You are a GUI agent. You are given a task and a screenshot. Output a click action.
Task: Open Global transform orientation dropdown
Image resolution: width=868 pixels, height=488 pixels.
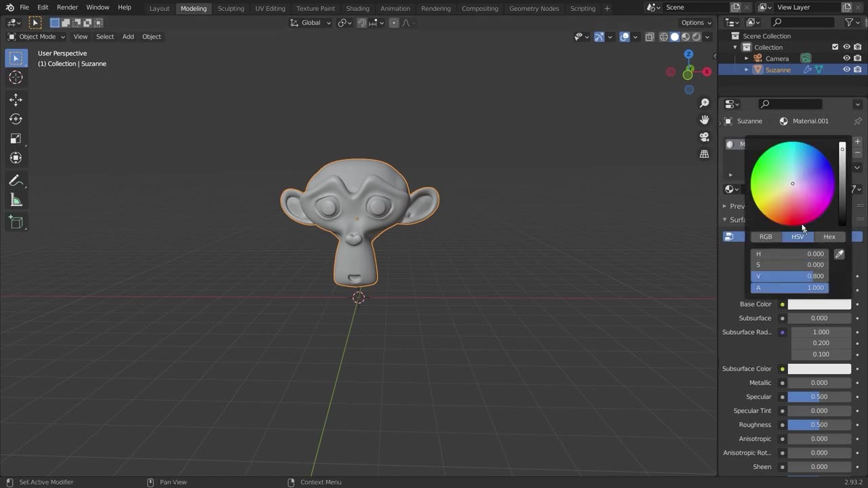coord(311,23)
